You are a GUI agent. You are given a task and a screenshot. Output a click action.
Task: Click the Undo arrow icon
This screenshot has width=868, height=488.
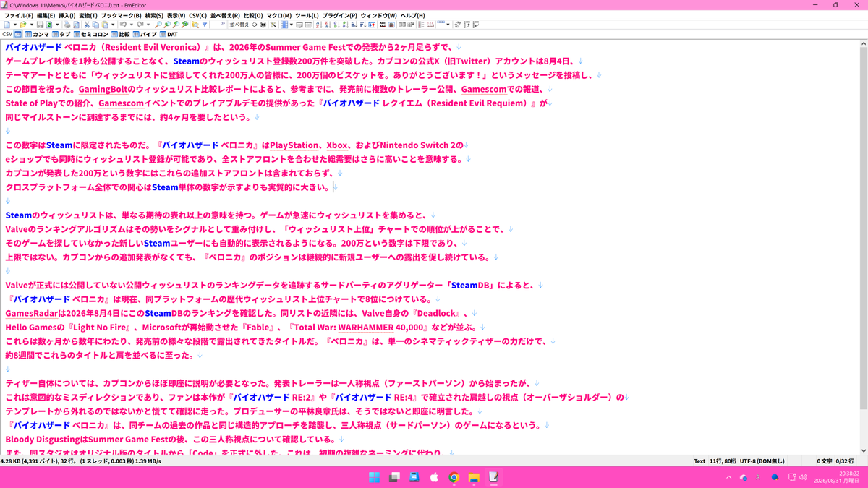coord(123,25)
